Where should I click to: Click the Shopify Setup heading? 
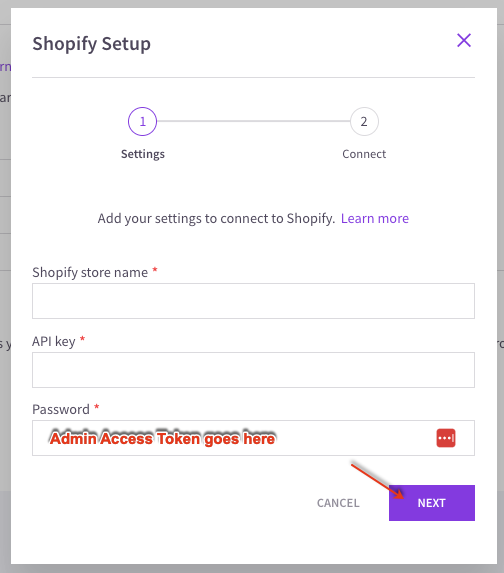[x=91, y=44]
